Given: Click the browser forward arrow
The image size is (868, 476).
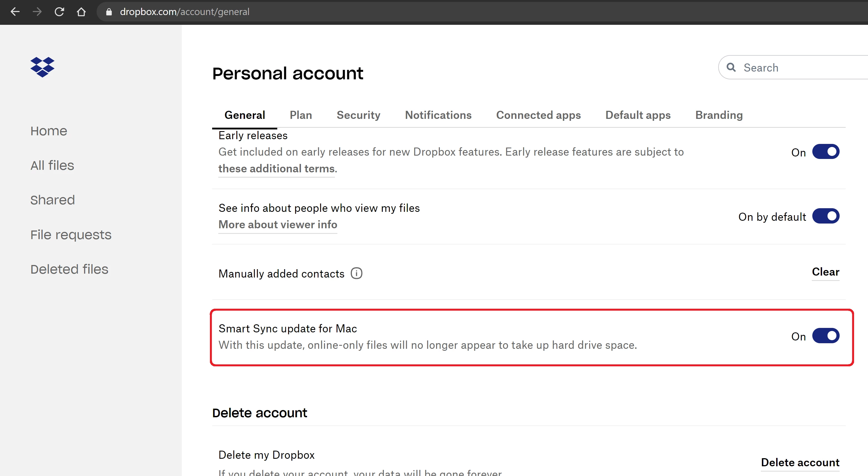Looking at the screenshot, I should tap(37, 12).
